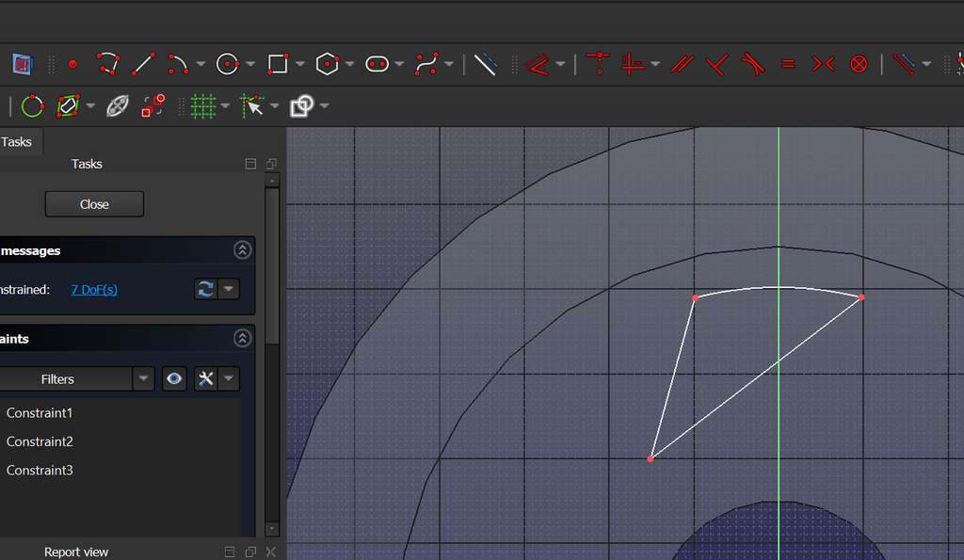Open the solver update dropdown arrow
This screenshot has height=560, width=964.
tap(228, 289)
